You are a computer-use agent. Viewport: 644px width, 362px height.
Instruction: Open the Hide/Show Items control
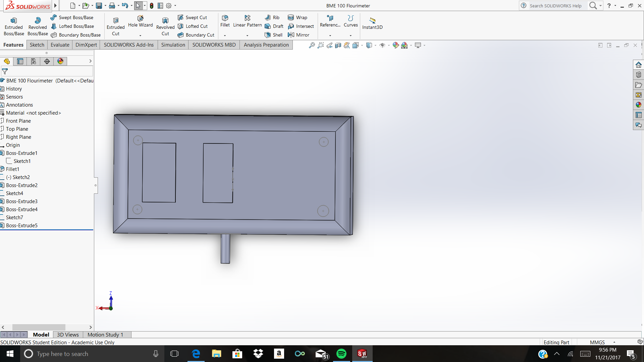pyautogui.click(x=382, y=45)
